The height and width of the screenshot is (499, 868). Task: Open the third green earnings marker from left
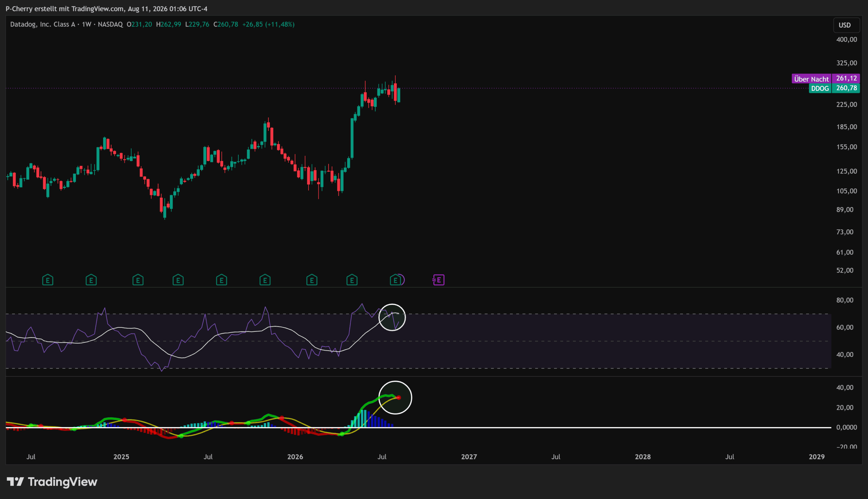138,280
